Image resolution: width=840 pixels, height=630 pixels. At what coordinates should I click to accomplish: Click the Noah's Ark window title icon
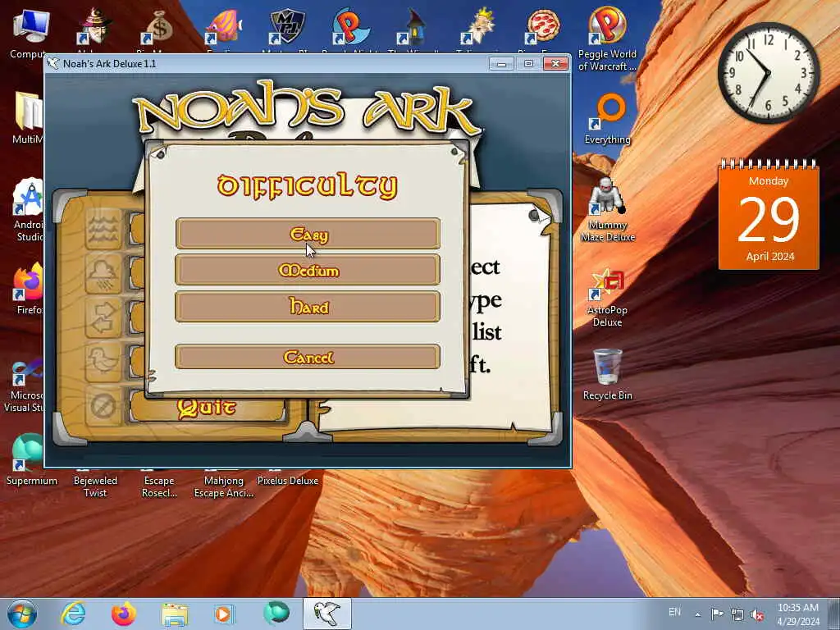[x=53, y=64]
